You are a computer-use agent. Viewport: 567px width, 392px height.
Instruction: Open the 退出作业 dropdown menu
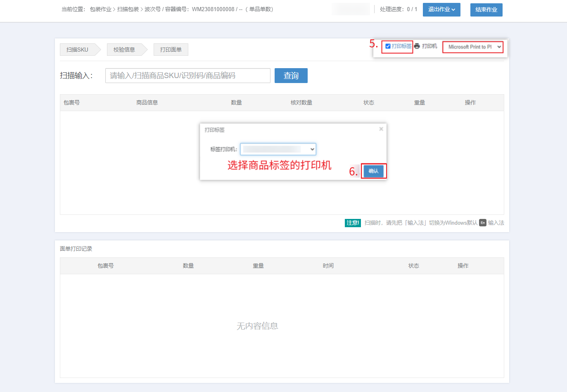click(441, 10)
